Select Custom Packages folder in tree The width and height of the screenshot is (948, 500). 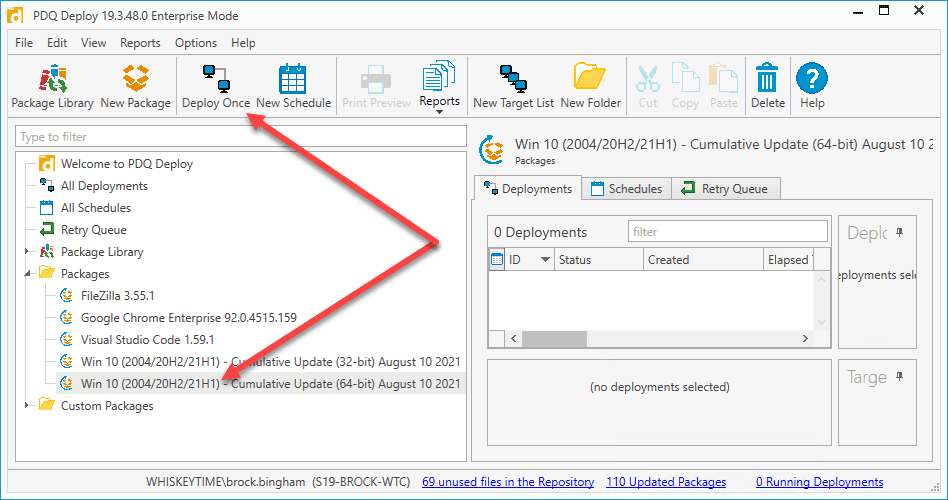coord(107,406)
